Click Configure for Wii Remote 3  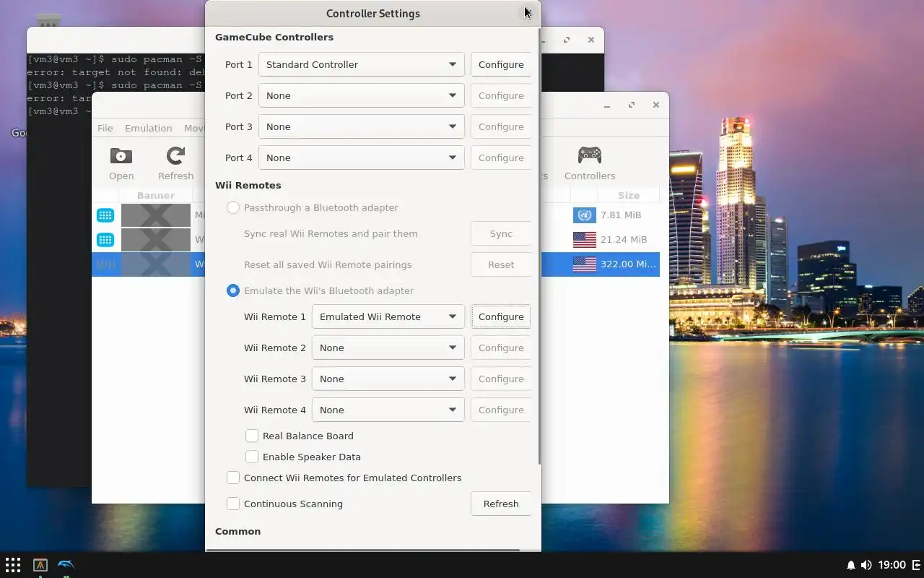coord(501,379)
